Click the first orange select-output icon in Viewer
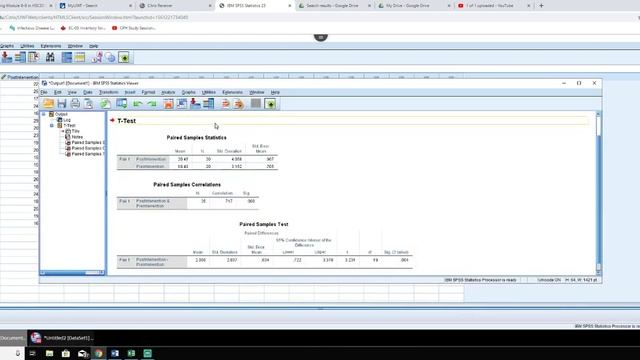This screenshot has height=360, width=640. pyautogui.click(x=225, y=104)
